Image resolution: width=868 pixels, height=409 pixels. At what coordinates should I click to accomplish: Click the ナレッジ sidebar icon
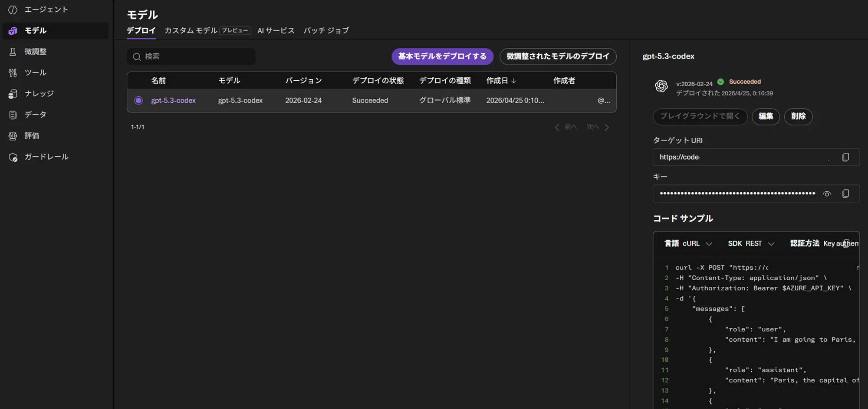click(13, 94)
